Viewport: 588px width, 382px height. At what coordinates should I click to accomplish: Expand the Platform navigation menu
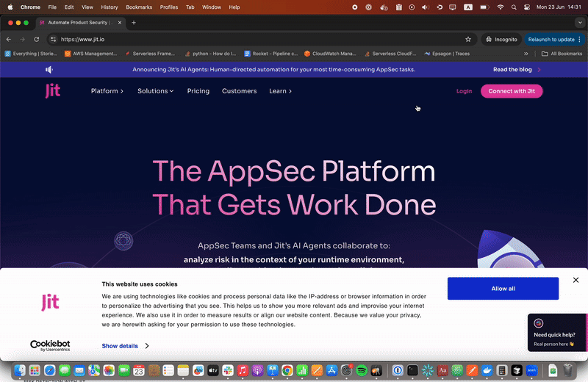(107, 91)
